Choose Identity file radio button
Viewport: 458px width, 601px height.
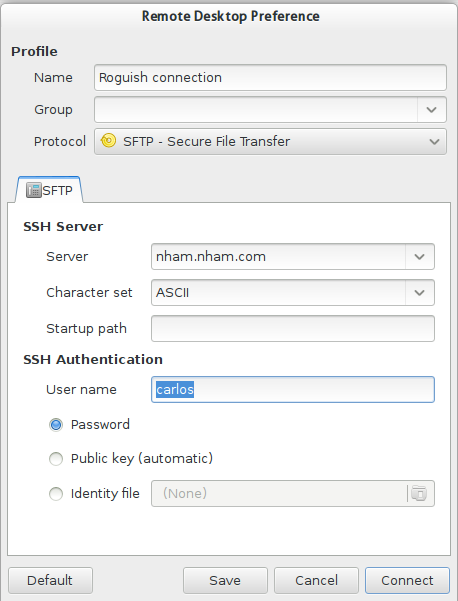tap(56, 494)
